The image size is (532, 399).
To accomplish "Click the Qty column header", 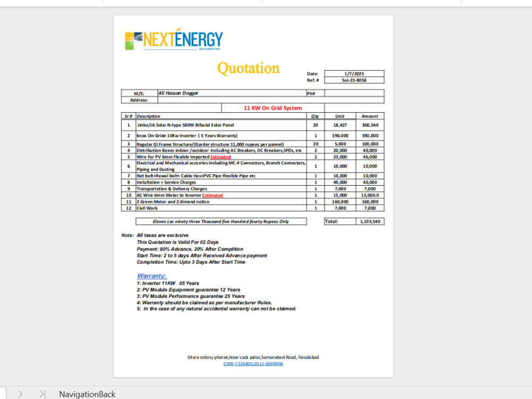I will 315,116.
